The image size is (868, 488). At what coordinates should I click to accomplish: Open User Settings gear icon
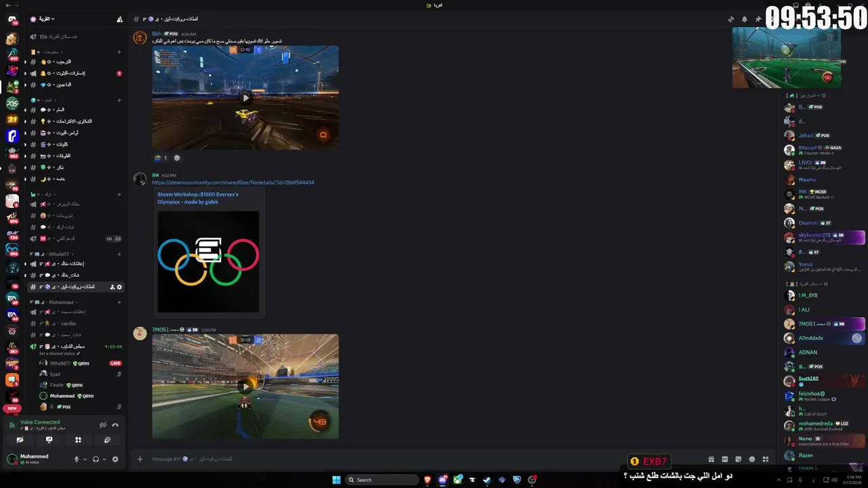(115, 459)
